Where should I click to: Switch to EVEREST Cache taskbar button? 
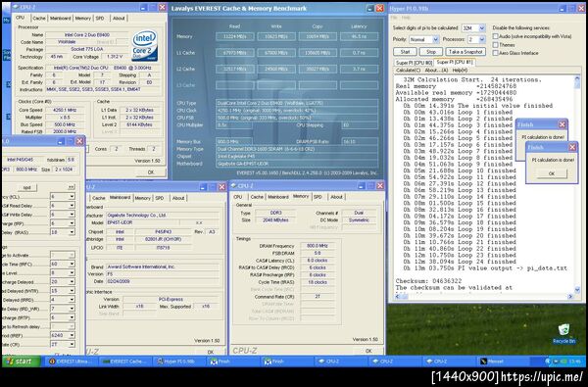click(x=125, y=362)
